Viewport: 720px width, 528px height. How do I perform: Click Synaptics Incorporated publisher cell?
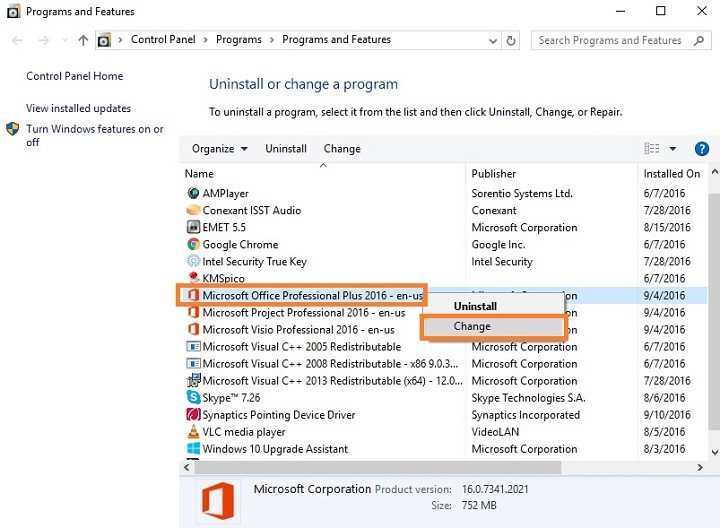tap(525, 415)
